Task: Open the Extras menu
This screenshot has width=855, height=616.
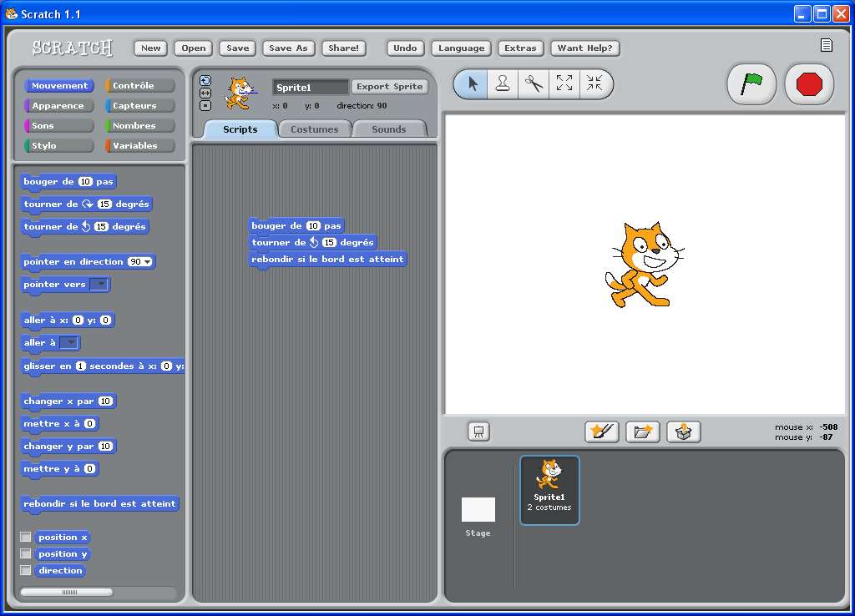Action: [520, 48]
